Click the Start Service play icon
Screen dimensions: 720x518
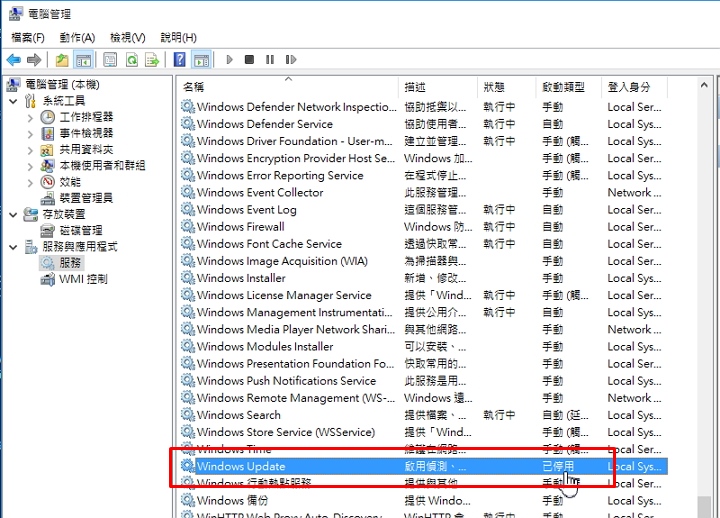(230, 60)
